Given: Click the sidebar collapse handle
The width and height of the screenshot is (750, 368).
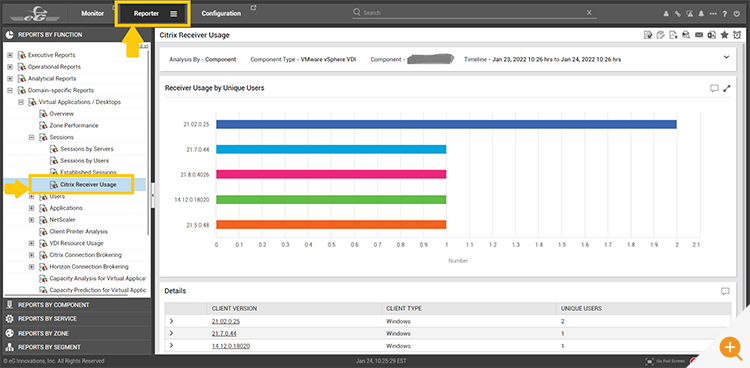Looking at the screenshot, I should pyautogui.click(x=153, y=195).
